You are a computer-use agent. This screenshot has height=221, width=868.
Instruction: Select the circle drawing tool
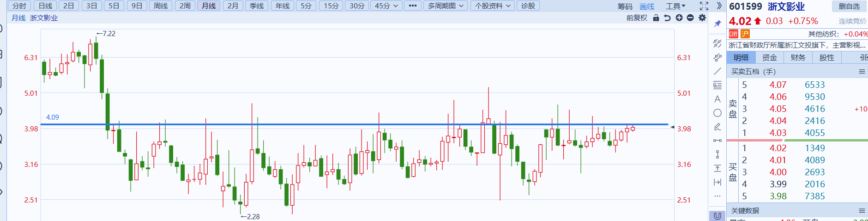point(717,113)
